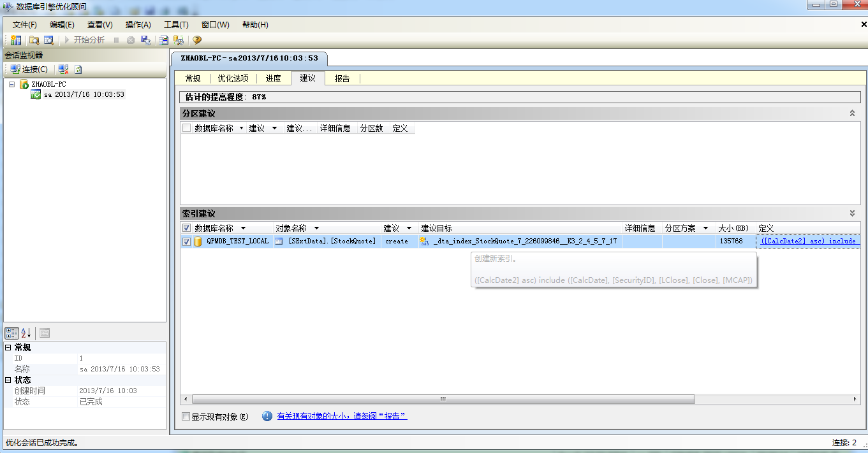Collapse the ZHAOBL-PC server tree node
Screen dimensions: 868x453
coord(11,84)
